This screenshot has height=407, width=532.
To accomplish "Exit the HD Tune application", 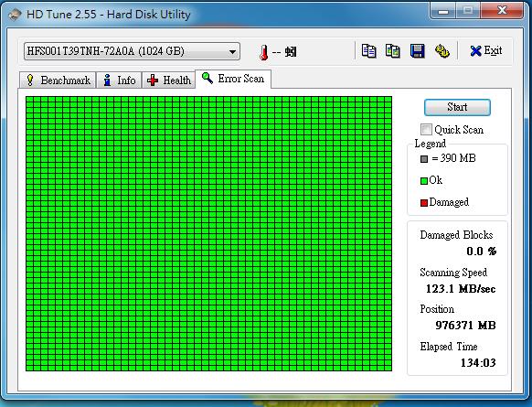I will coord(486,51).
